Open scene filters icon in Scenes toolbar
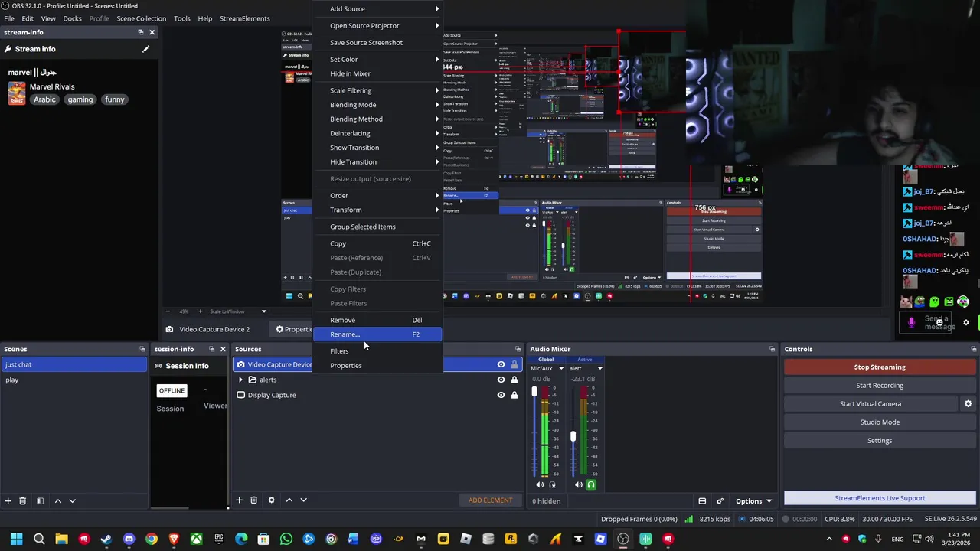The image size is (980, 551). (40, 500)
